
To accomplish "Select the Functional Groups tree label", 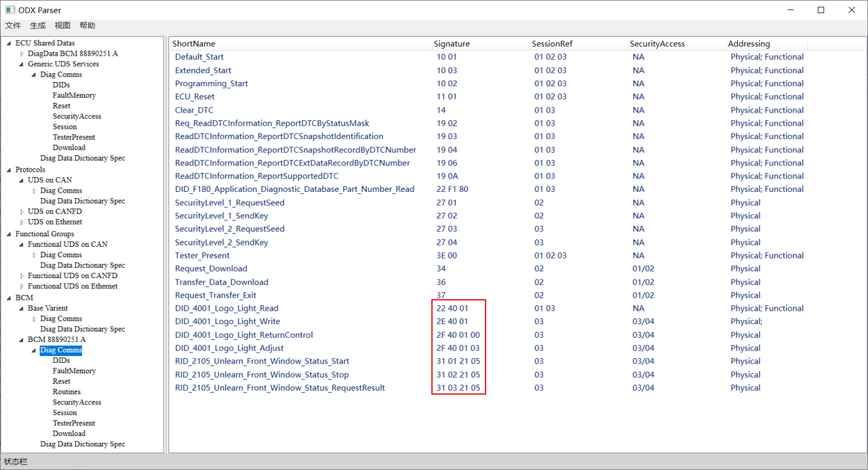I will 45,234.
